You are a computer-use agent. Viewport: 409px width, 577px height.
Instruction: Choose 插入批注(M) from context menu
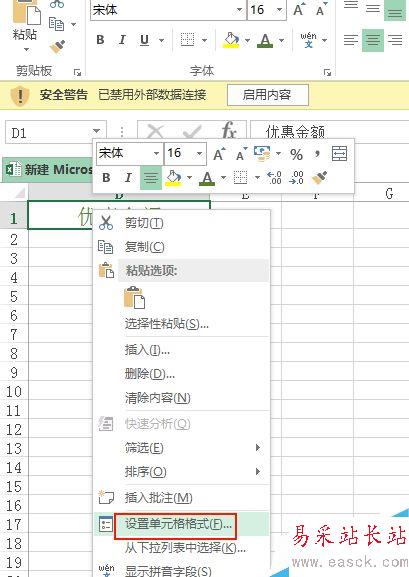click(182, 498)
